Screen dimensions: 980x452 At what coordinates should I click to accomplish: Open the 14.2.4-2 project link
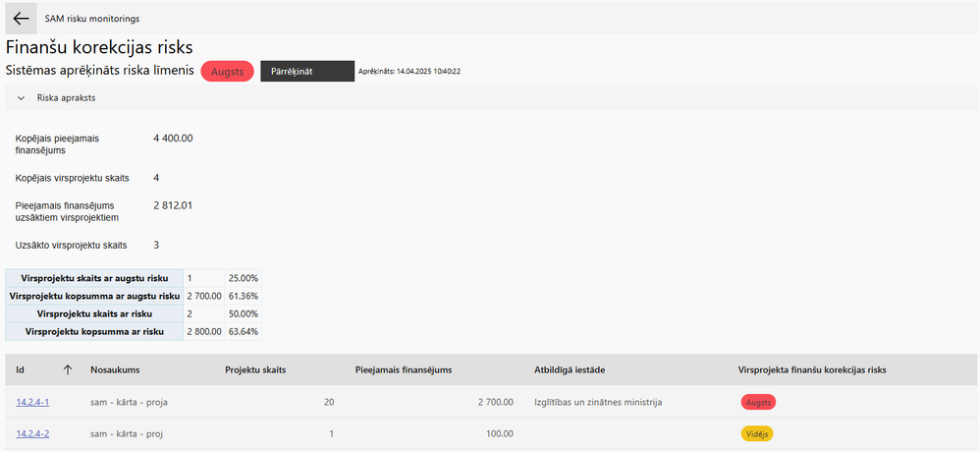point(32,433)
